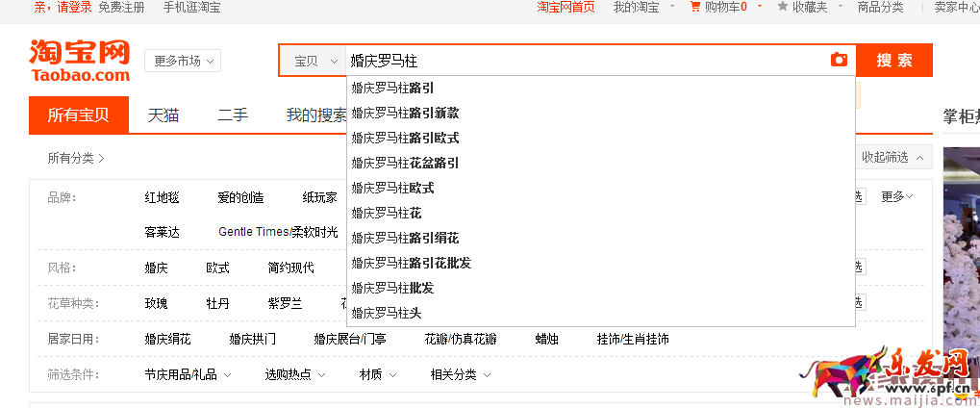Switch to the 天猫 tab
The image size is (980, 408).
click(x=163, y=115)
